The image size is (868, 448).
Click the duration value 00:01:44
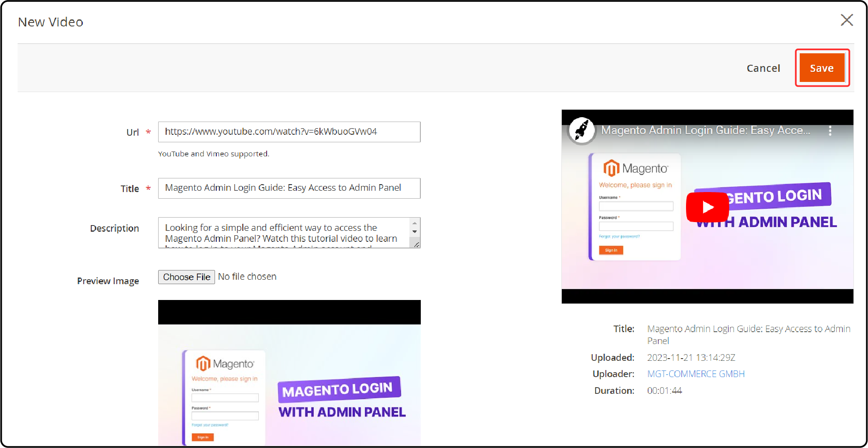point(664,391)
